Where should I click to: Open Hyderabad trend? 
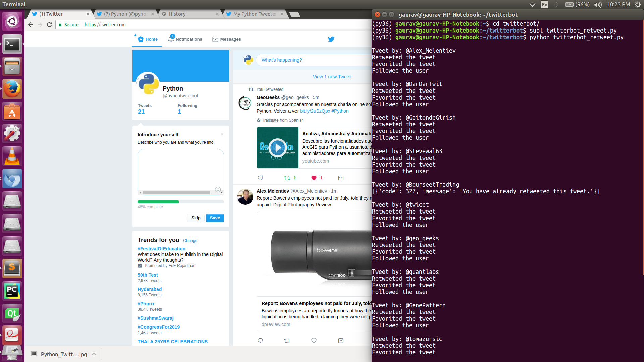150,289
